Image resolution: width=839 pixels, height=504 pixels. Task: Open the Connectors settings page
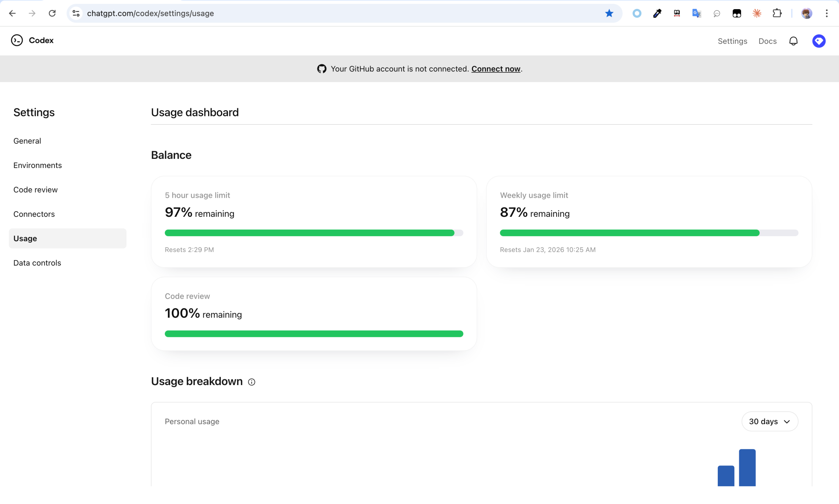pos(34,214)
